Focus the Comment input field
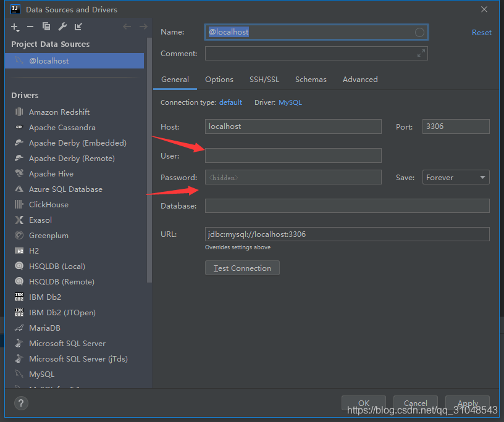504x422 pixels. click(x=317, y=53)
